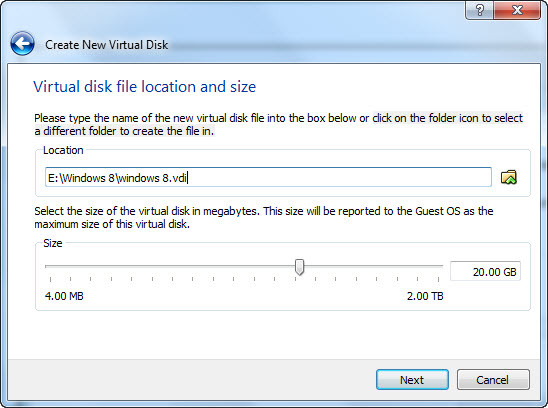548x408 pixels.
Task: Focus the 20.00 GB size value box
Action: pos(485,271)
